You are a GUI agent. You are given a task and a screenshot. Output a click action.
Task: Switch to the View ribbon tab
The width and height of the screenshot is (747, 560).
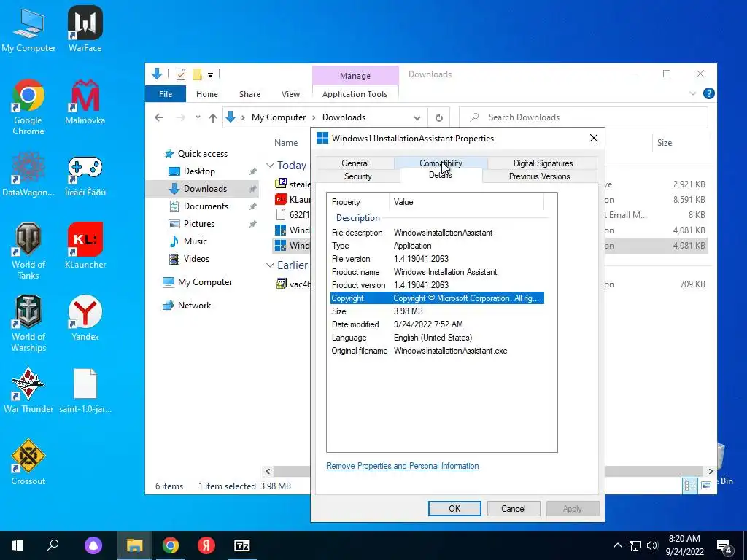tap(290, 94)
